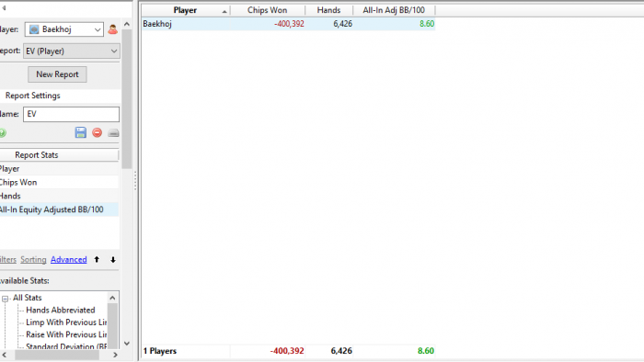The width and height of the screenshot is (644, 362).
Task: Sort by the Chips Won column header
Action: coord(268,10)
